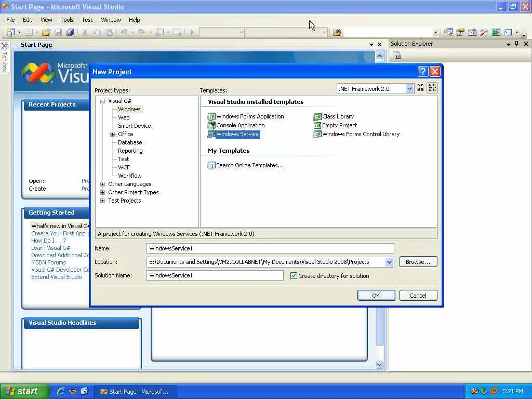Open the Location path dropdown arrow

tap(389, 262)
